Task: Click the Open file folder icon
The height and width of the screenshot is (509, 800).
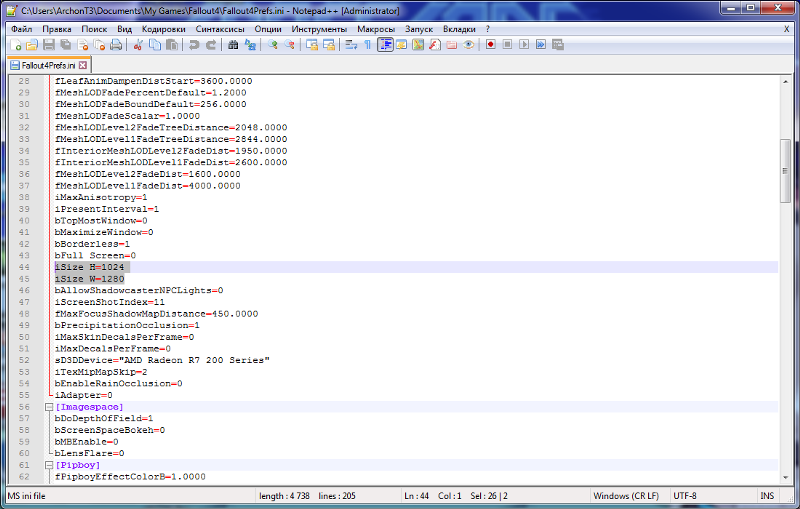Action: (32, 45)
